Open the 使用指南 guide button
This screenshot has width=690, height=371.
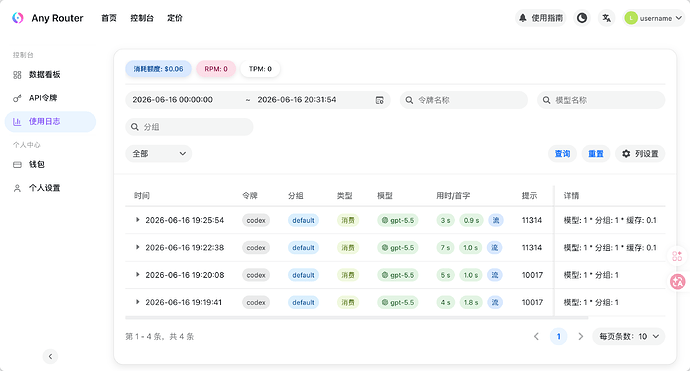pyautogui.click(x=540, y=18)
